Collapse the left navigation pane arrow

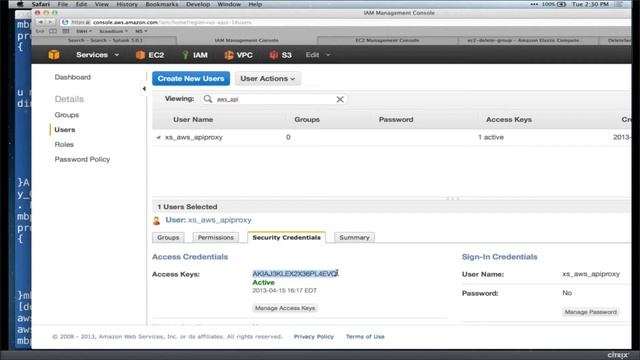click(144, 88)
